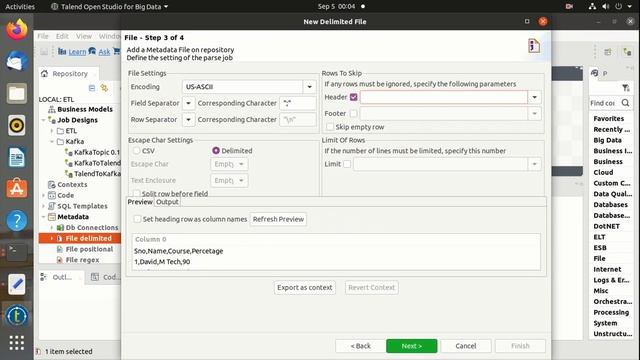The image size is (640, 360).
Task: Open the File menu
Action: point(43,36)
